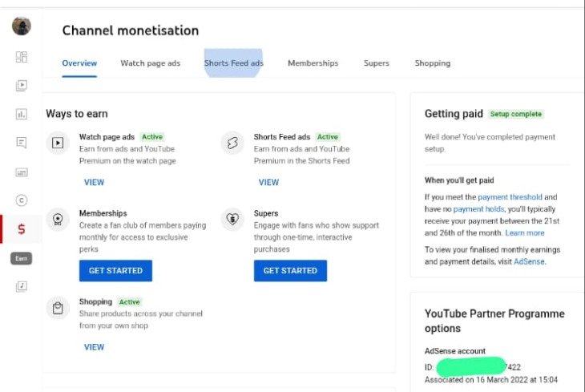Image resolution: width=585 pixels, height=392 pixels.
Task: Click the Earn tooltip label in sidebar
Action: click(22, 258)
